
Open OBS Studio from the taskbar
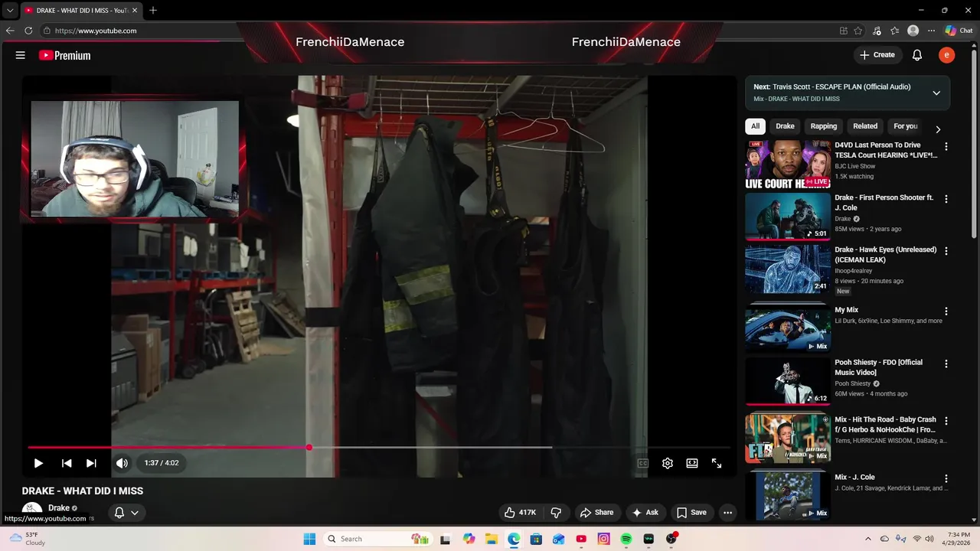click(x=671, y=539)
